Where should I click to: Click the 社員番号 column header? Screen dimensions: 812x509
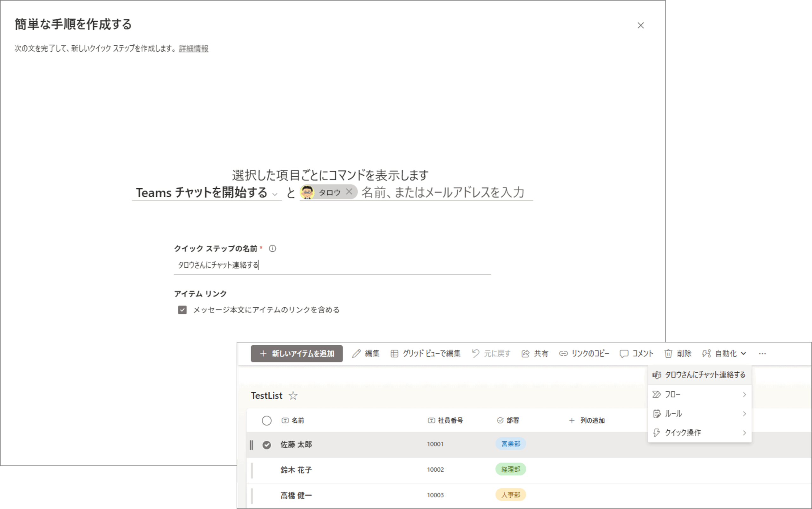click(445, 421)
